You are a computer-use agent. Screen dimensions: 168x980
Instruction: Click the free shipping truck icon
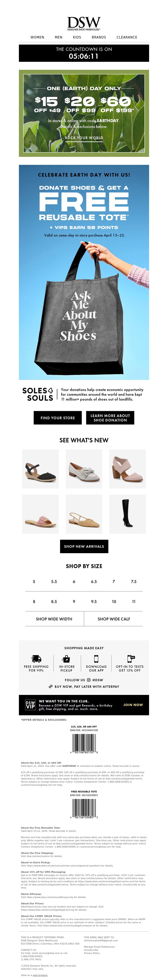click(36, 659)
